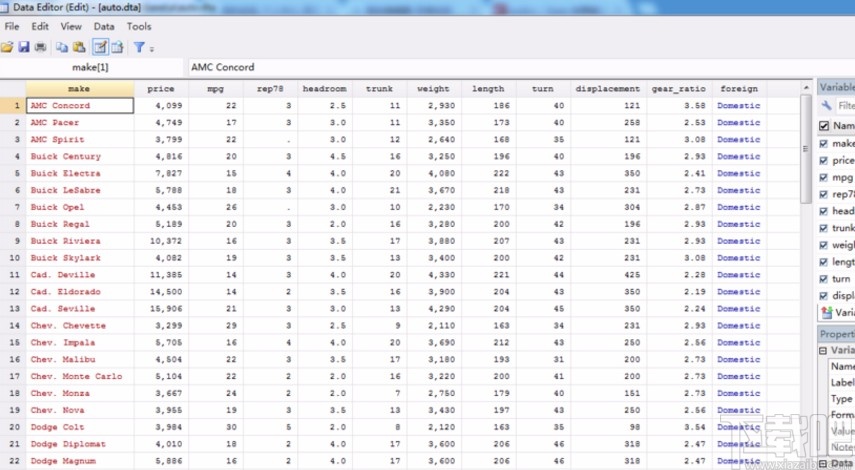This screenshot has width=855, height=470.
Task: Select the headroom column header
Action: point(324,88)
